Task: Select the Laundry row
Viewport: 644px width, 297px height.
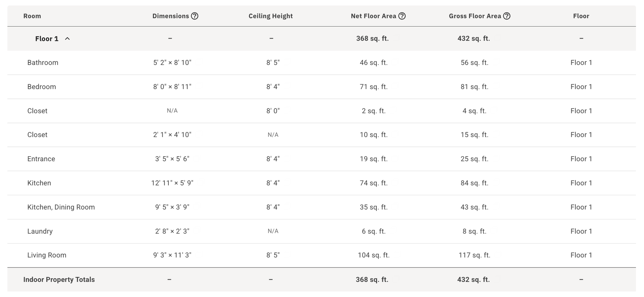Action: [x=322, y=231]
